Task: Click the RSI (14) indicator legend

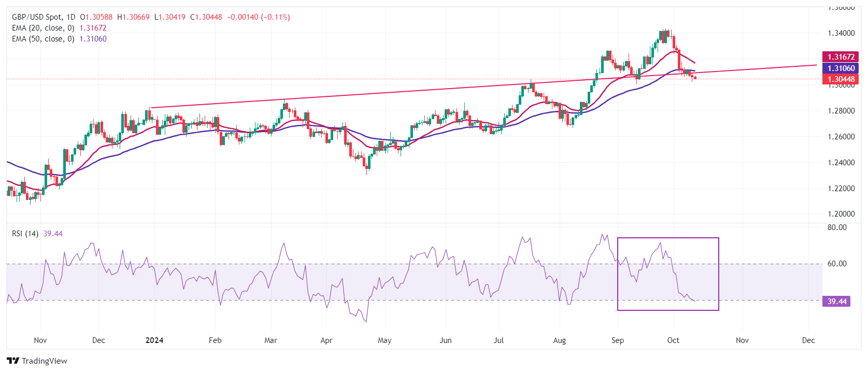Action: [25, 234]
